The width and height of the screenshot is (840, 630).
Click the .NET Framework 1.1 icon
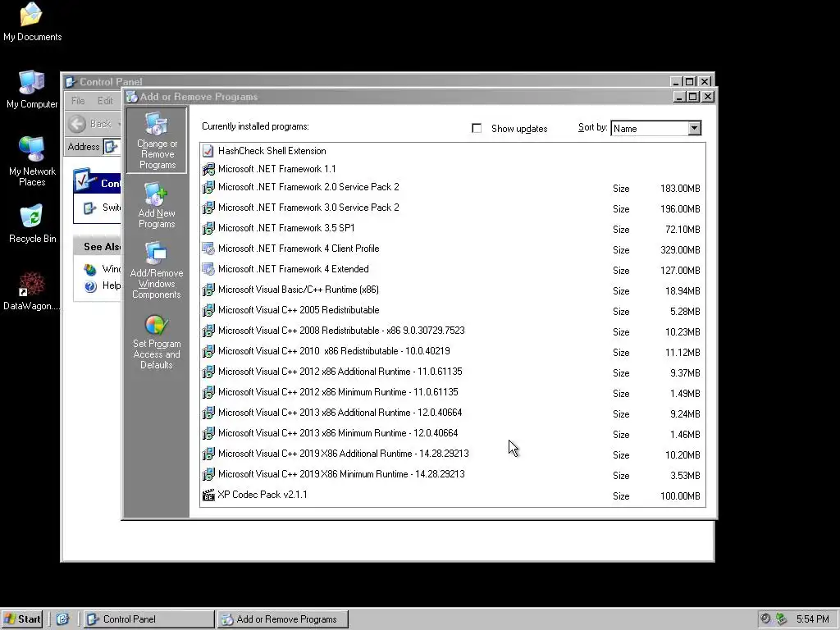[x=208, y=169]
